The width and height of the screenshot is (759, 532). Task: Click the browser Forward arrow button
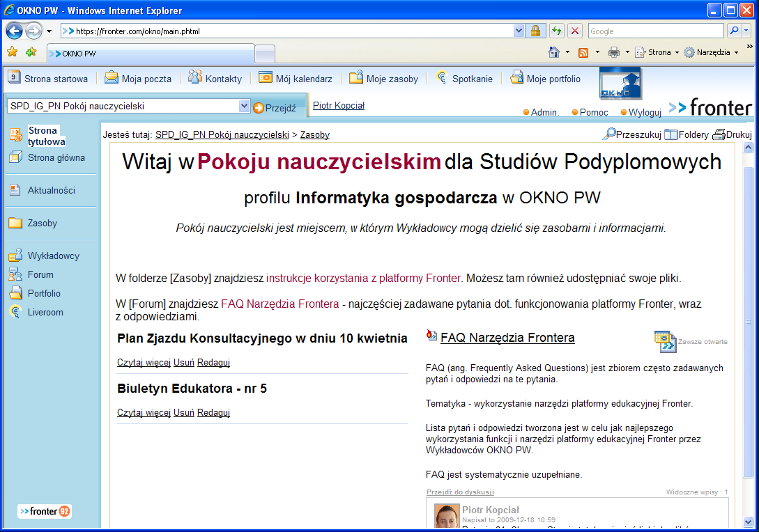(x=33, y=31)
